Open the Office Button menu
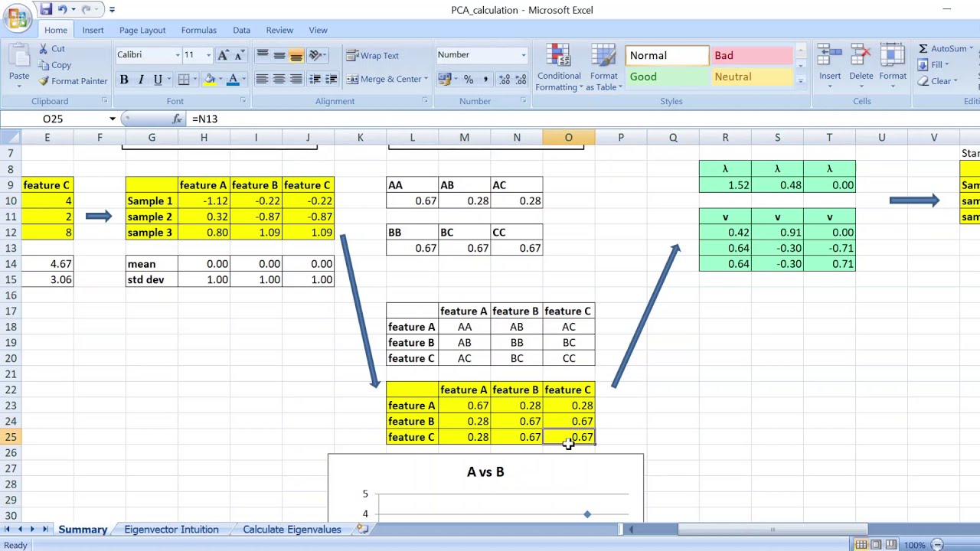 click(17, 17)
